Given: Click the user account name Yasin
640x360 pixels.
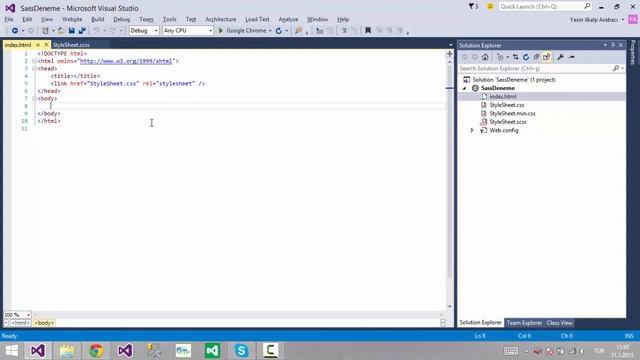Looking at the screenshot, I should [x=594, y=20].
